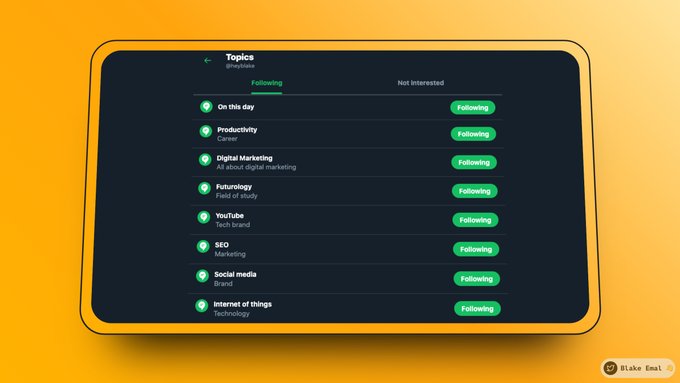The width and height of the screenshot is (680, 383).
Task: Click the Tech brand subtitle
Action: coord(232,225)
